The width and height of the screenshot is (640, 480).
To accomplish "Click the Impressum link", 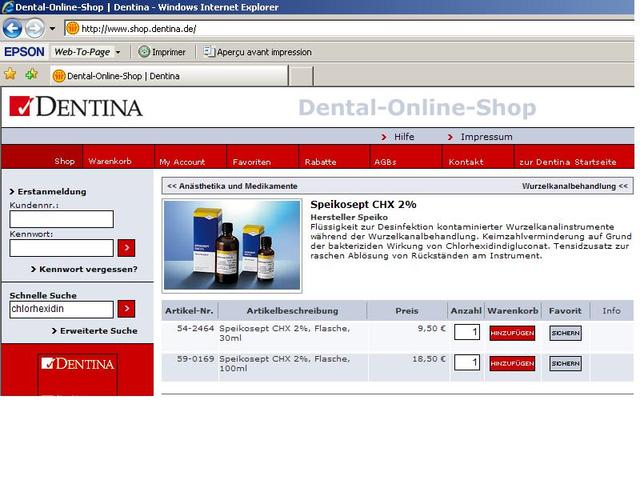I will (x=486, y=137).
